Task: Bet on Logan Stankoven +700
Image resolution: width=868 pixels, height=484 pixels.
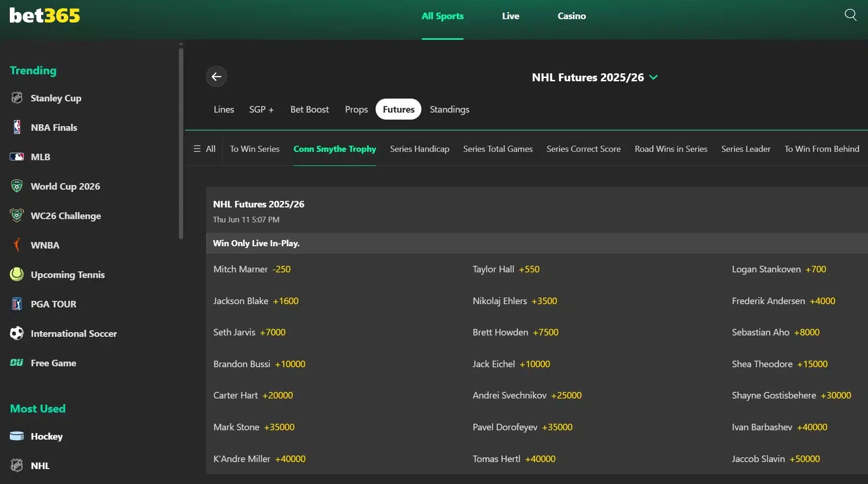Action: (779, 269)
